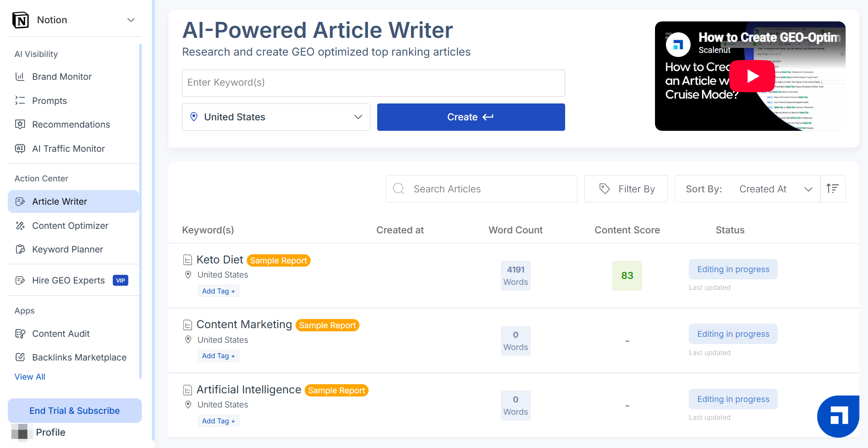Image resolution: width=868 pixels, height=448 pixels.
Task: Click the Create article button
Action: coord(471,117)
